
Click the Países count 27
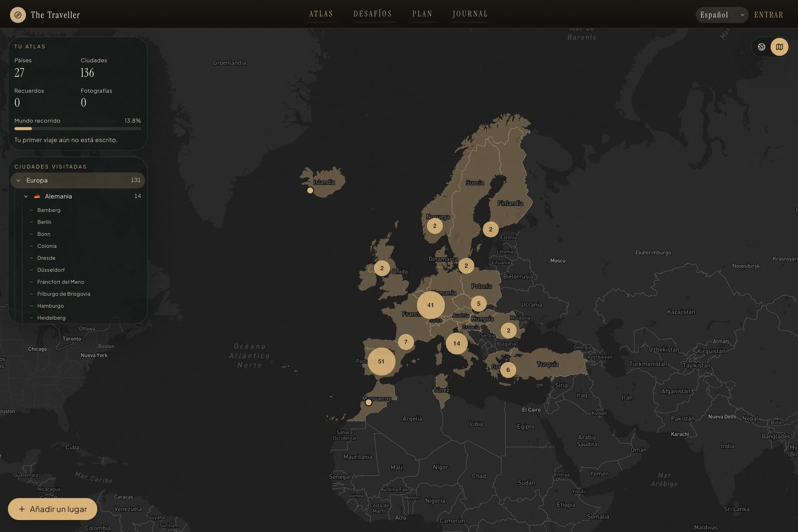coord(19,73)
